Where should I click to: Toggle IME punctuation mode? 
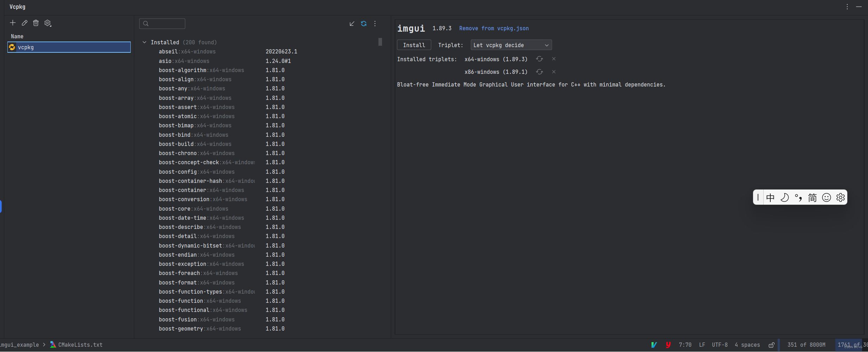(x=798, y=198)
